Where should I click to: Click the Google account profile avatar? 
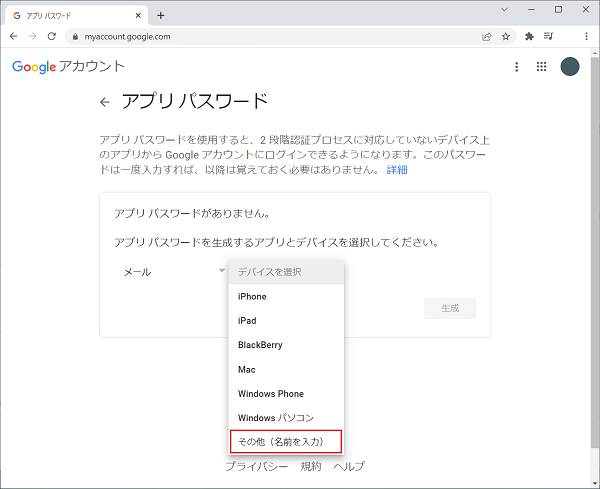tap(570, 67)
